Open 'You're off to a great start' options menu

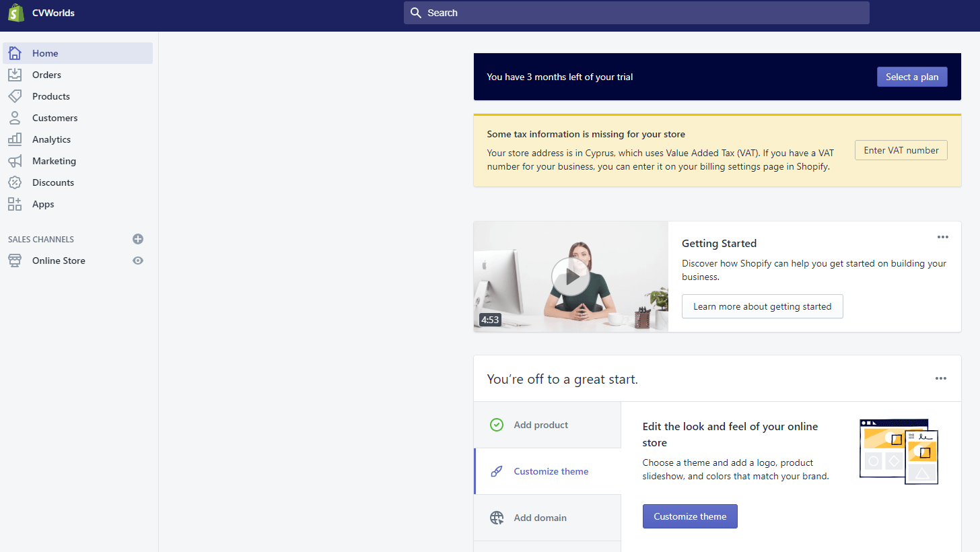(941, 378)
